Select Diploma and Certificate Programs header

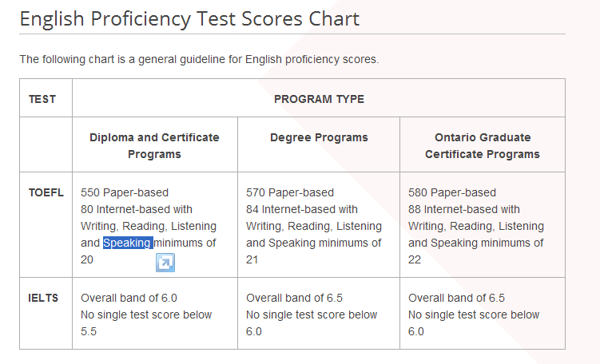pyautogui.click(x=154, y=145)
